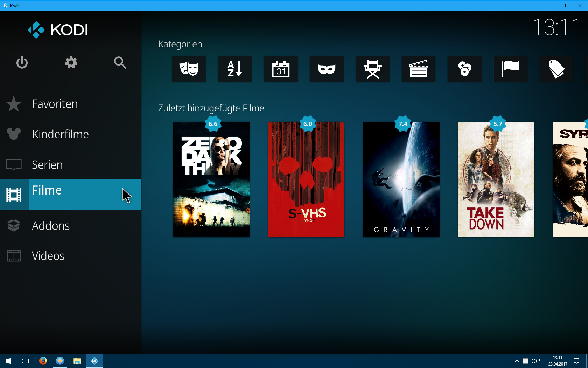Image resolution: width=588 pixels, height=368 pixels.
Task: Open the countries flag category
Action: [511, 69]
